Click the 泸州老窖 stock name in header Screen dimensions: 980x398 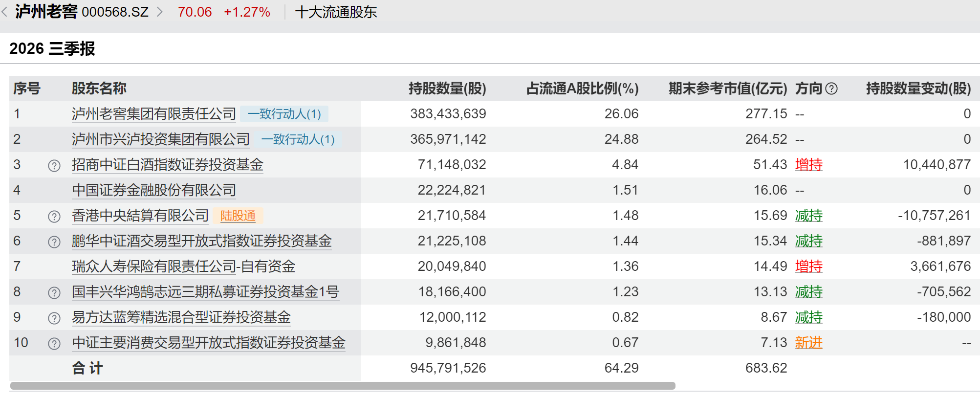click(x=46, y=12)
